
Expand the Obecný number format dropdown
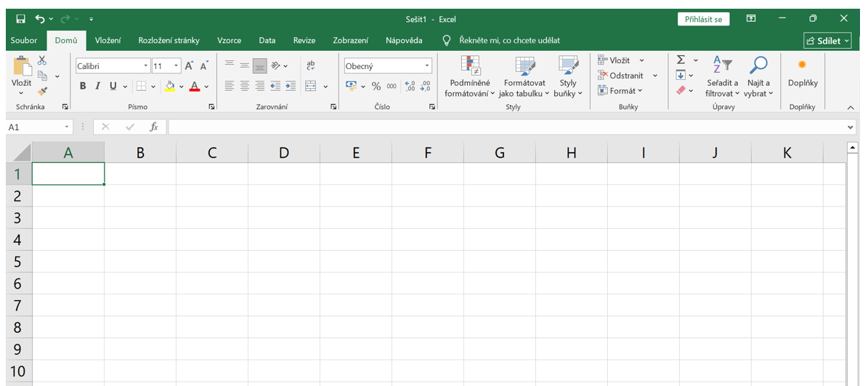pyautogui.click(x=426, y=66)
